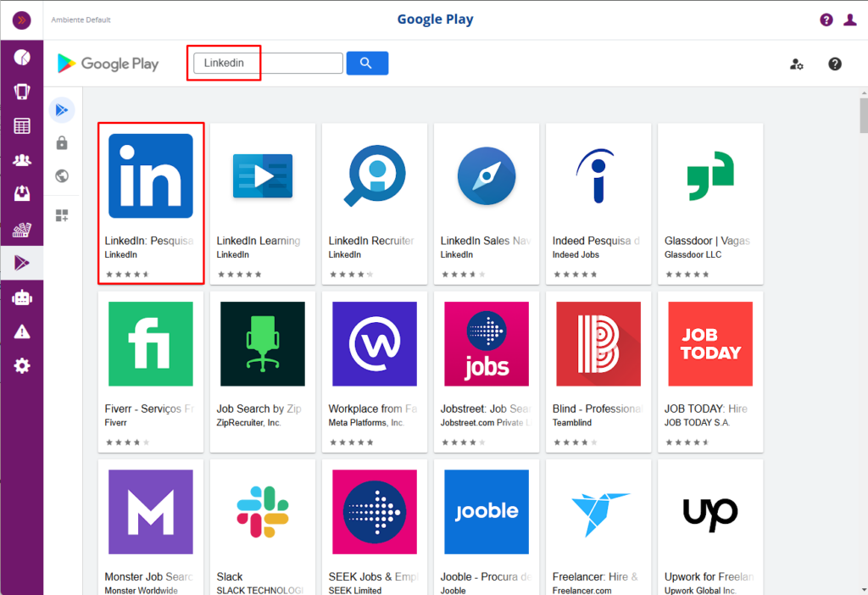868x595 pixels.
Task: Select the private apps lock icon
Action: point(62,142)
